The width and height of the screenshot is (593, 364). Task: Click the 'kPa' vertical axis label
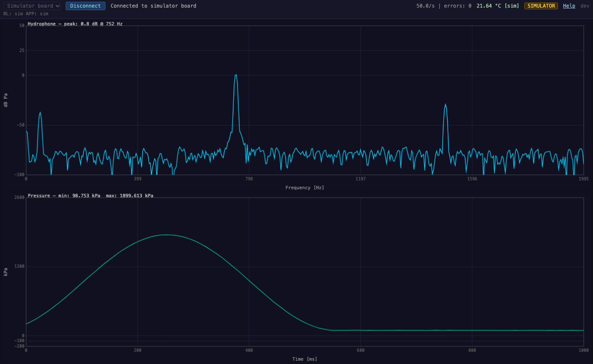(6, 272)
